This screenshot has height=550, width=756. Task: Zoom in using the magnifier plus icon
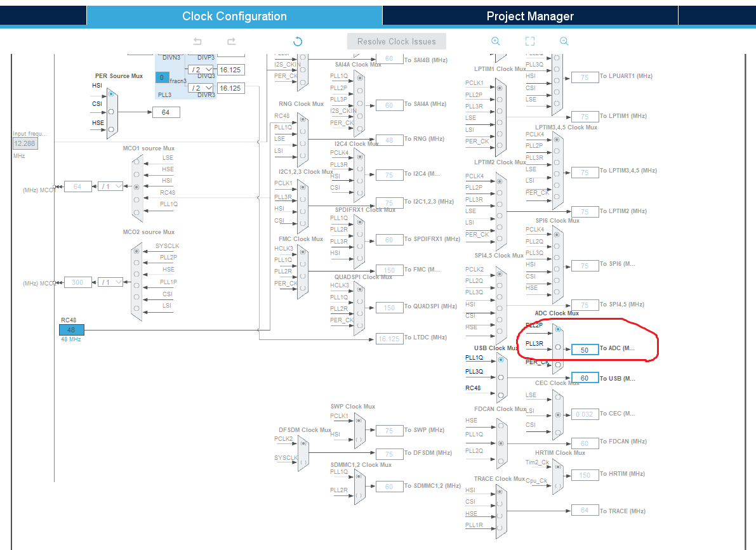pyautogui.click(x=495, y=41)
